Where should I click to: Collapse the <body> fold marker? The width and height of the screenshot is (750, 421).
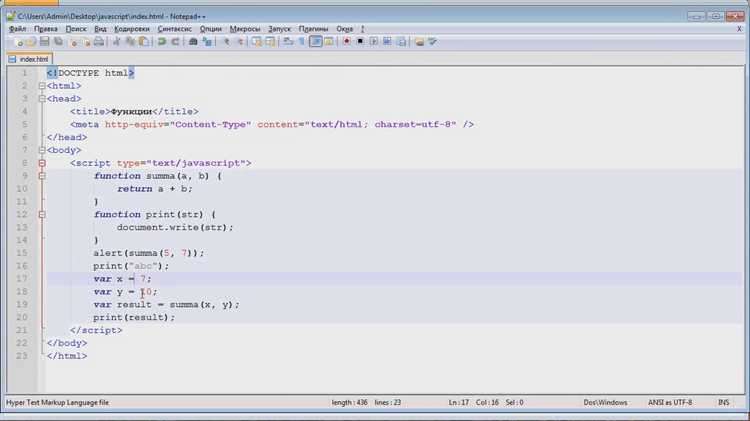coord(42,150)
